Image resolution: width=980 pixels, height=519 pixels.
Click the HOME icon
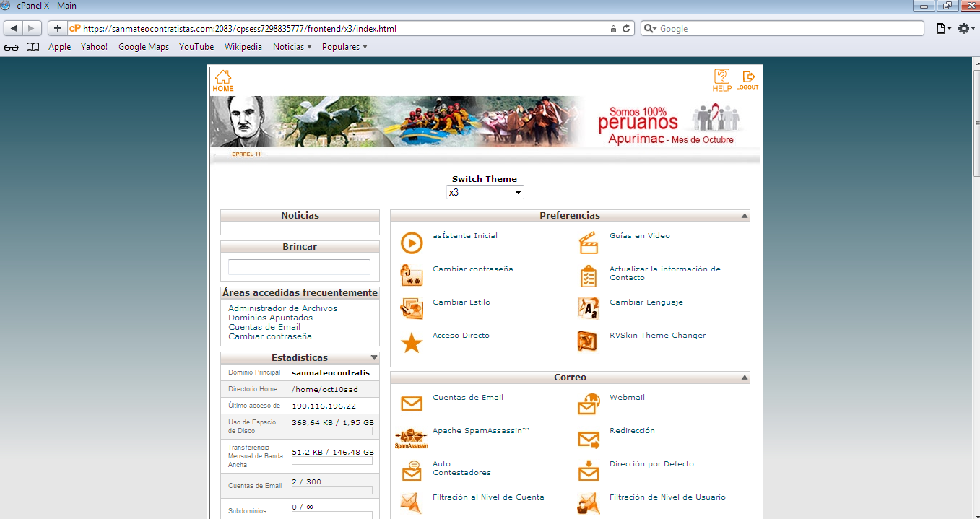222,77
